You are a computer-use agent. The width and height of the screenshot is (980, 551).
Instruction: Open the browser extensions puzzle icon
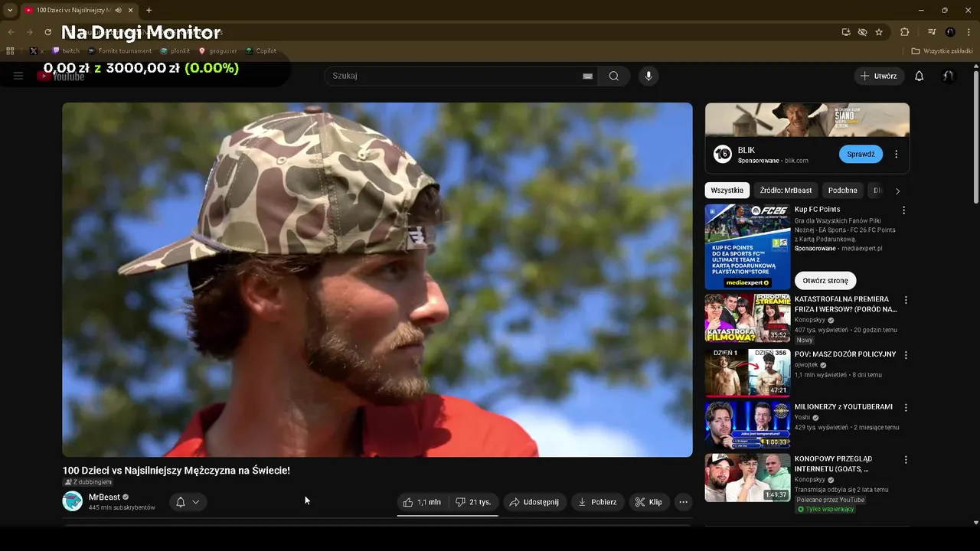(x=905, y=32)
